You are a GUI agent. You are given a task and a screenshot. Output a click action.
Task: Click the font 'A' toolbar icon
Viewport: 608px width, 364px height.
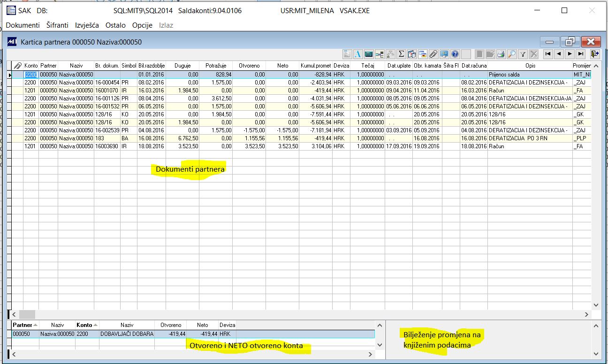pos(357,54)
